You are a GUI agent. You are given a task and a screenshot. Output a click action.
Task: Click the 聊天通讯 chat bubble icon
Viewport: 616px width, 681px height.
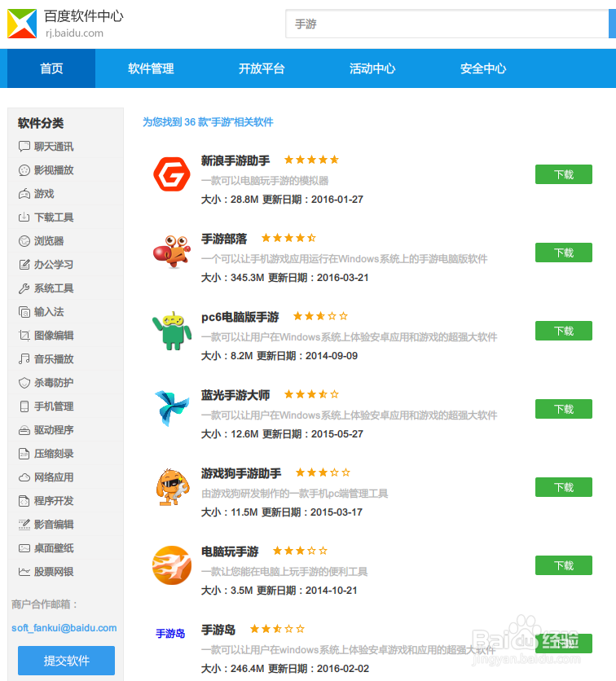pyautogui.click(x=24, y=147)
